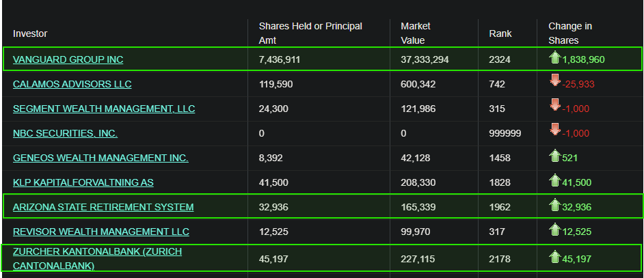Select rank value 742

tap(497, 85)
